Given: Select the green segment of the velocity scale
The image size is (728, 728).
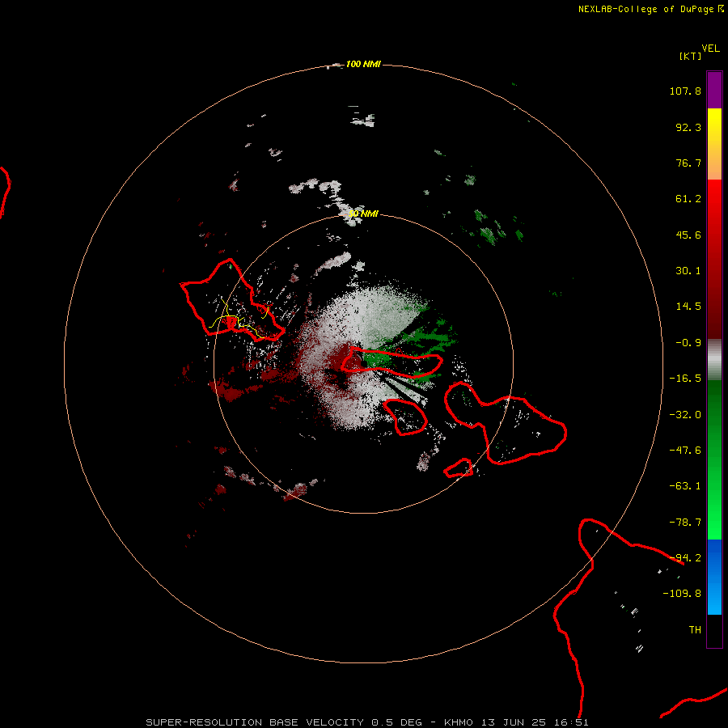Looking at the screenshot, I should (714, 459).
